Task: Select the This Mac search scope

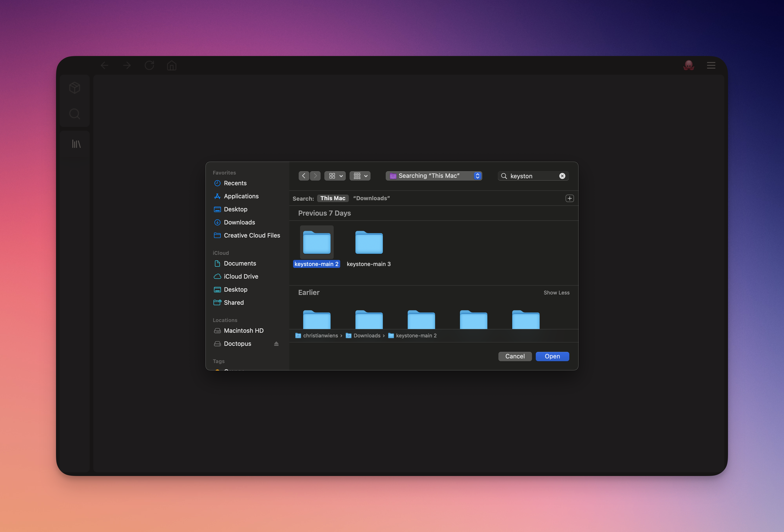Action: tap(333, 198)
